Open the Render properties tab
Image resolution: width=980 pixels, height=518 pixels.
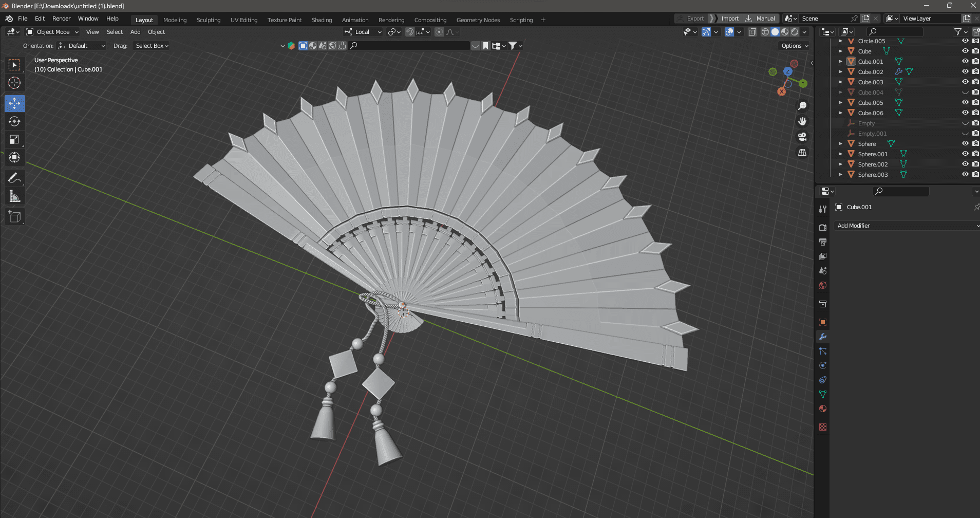[x=823, y=227]
